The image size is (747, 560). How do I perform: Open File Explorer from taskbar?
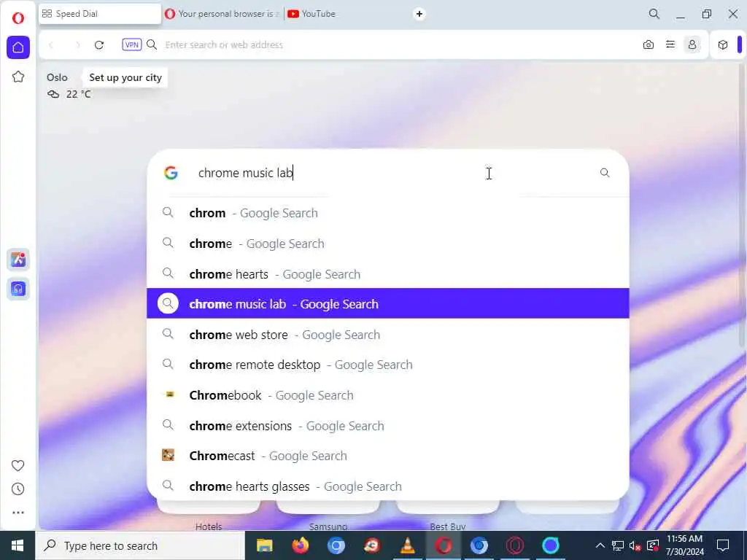click(x=264, y=545)
